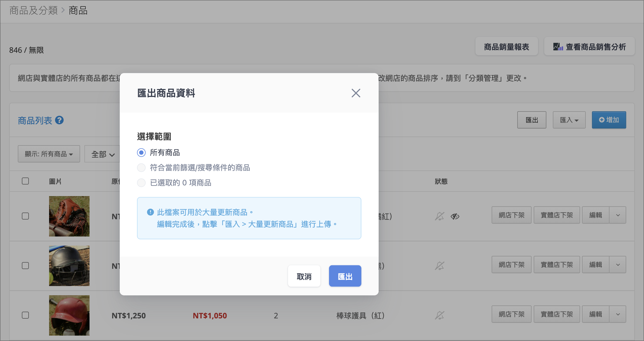Click the info icon in blue notice
The width and height of the screenshot is (644, 341).
point(150,212)
